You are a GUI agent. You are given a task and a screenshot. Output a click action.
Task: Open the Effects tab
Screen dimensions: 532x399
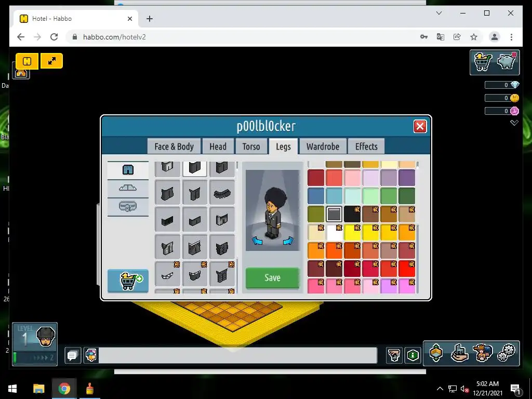point(366,147)
